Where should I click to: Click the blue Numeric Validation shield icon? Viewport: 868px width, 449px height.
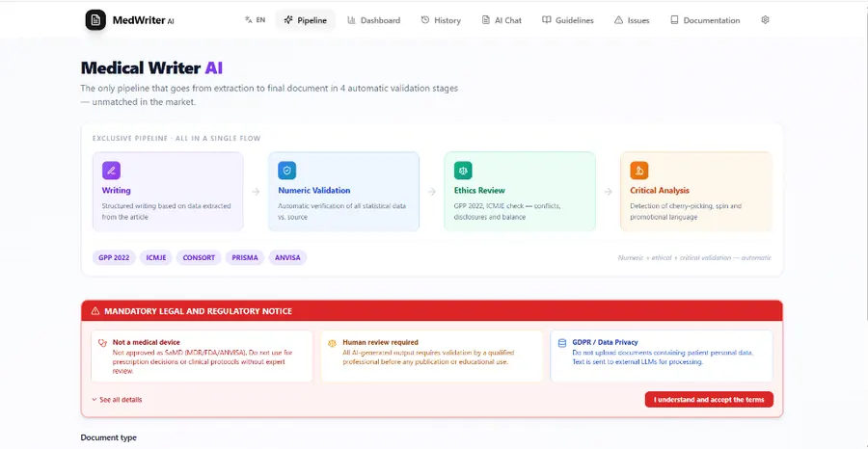point(286,171)
